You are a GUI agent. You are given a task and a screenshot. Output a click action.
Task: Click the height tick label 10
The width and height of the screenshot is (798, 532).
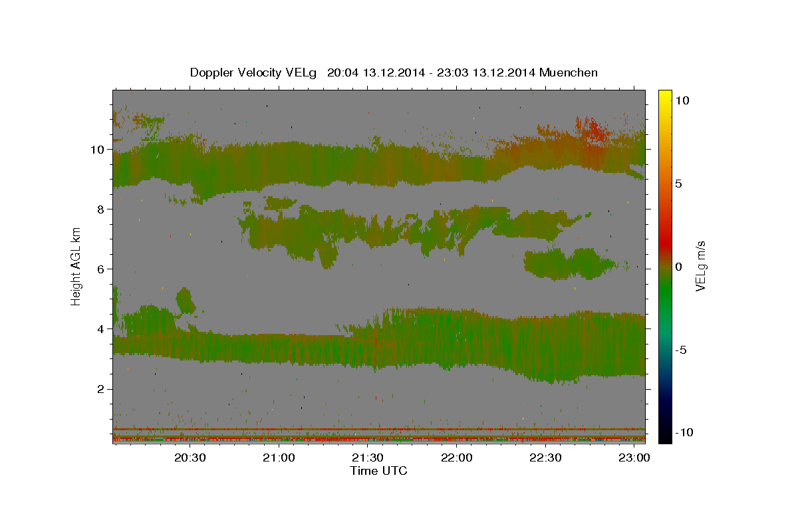[x=98, y=149]
